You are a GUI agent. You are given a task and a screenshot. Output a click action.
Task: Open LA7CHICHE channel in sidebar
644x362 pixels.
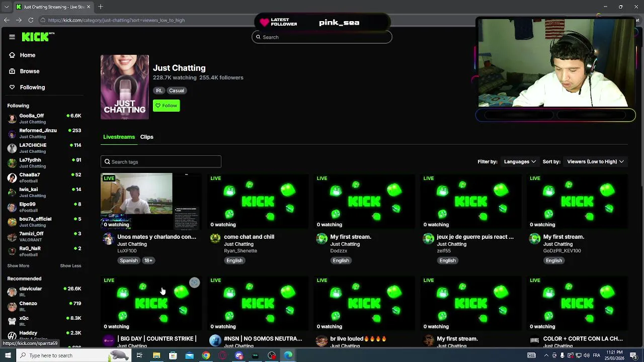click(x=44, y=148)
